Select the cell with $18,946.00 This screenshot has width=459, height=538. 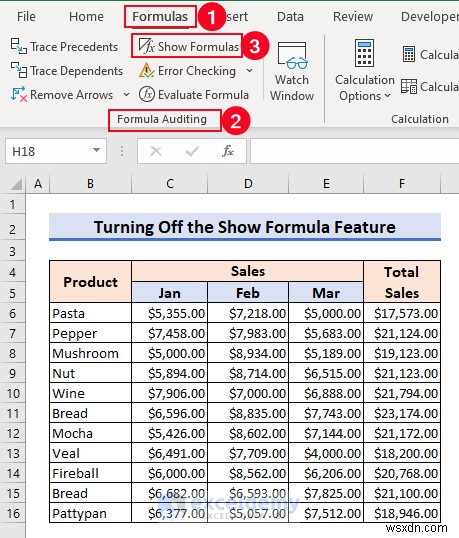402,513
